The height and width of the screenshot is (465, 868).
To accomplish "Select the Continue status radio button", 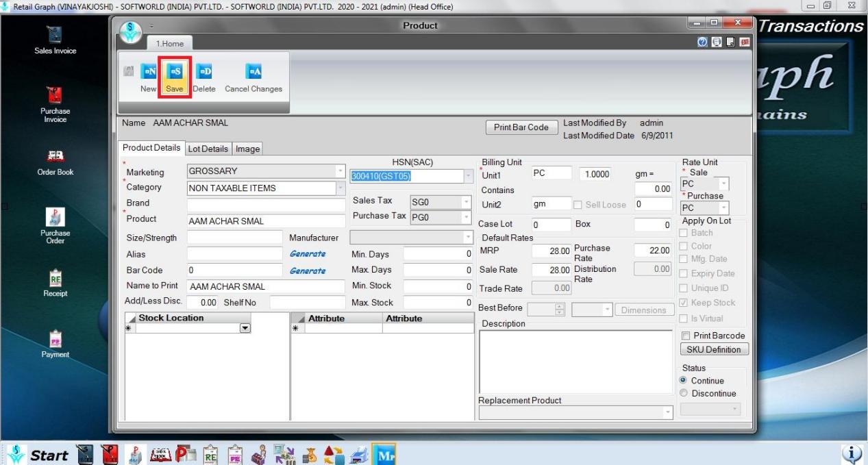I will click(x=684, y=381).
